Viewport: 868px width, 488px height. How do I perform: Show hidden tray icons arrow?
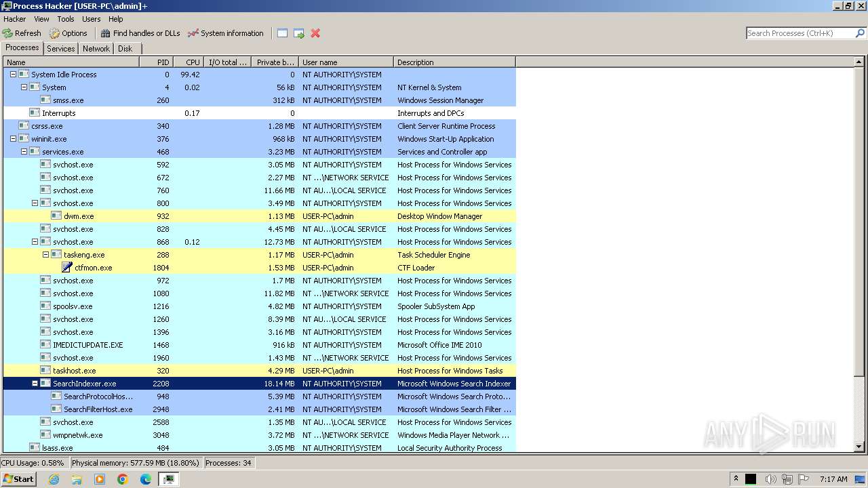click(736, 479)
